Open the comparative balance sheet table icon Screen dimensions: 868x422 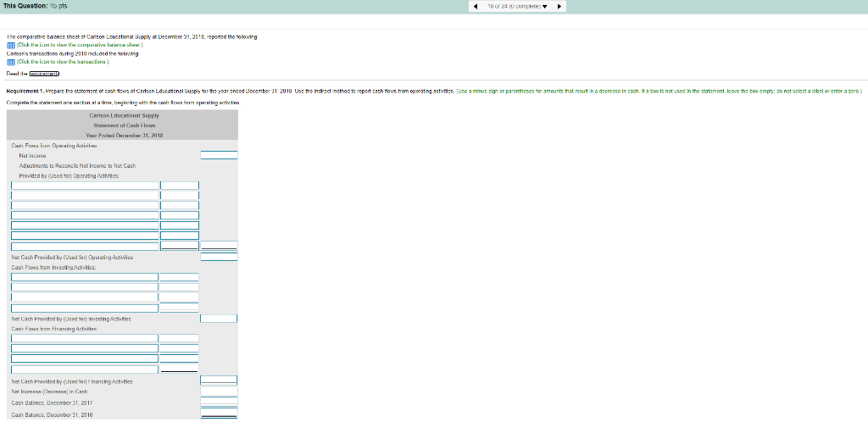[10, 45]
